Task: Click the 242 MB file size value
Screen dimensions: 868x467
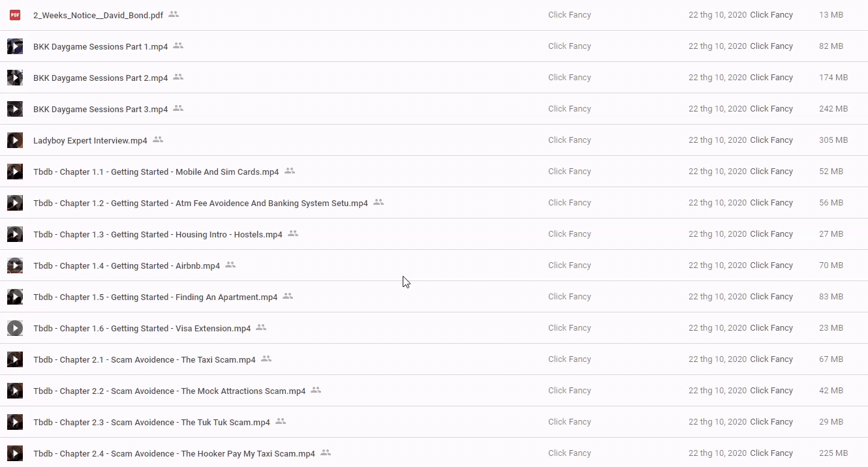Action: pos(833,109)
